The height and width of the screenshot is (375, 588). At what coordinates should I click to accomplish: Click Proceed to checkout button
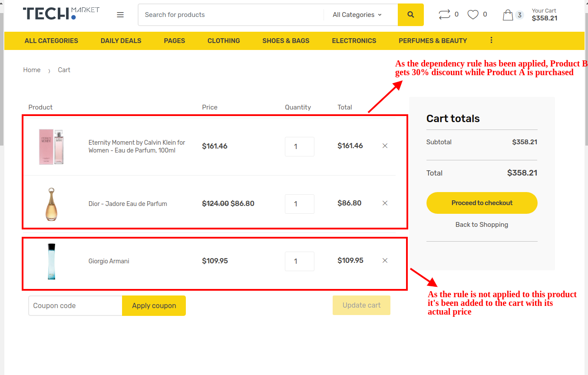[482, 203]
